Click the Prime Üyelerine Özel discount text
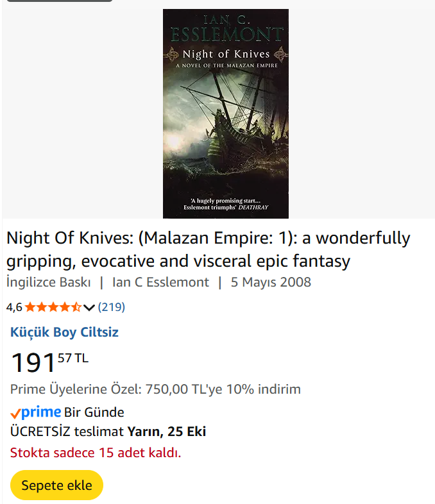435x504 pixels. [x=155, y=389]
